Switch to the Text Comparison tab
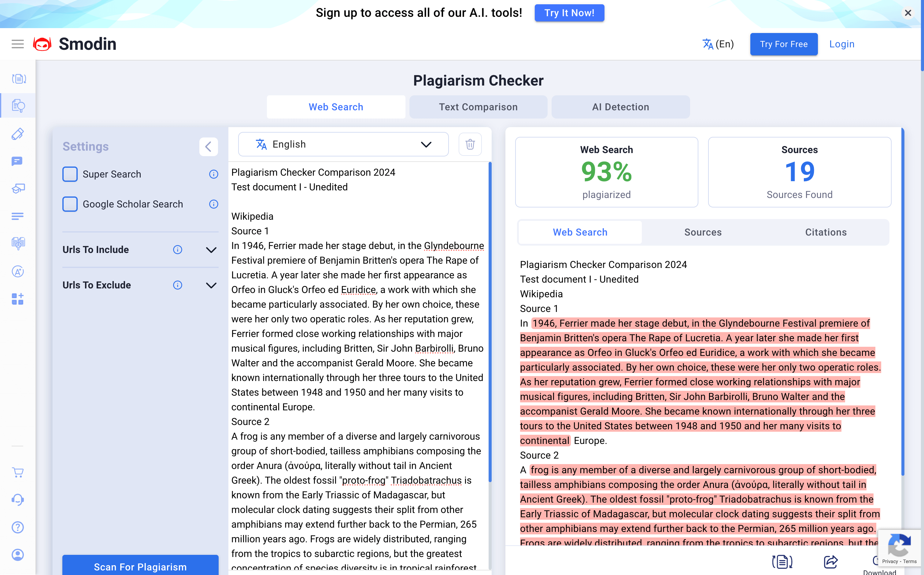924x575 pixels. point(478,107)
